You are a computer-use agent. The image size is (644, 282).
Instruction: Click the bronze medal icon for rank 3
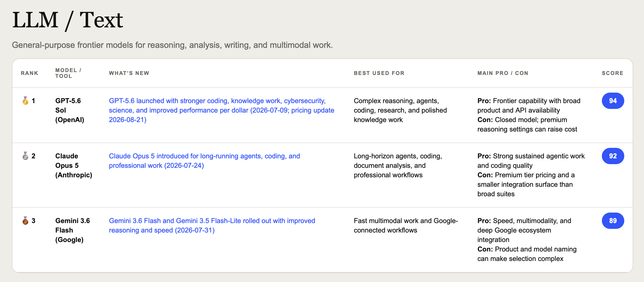(x=25, y=221)
